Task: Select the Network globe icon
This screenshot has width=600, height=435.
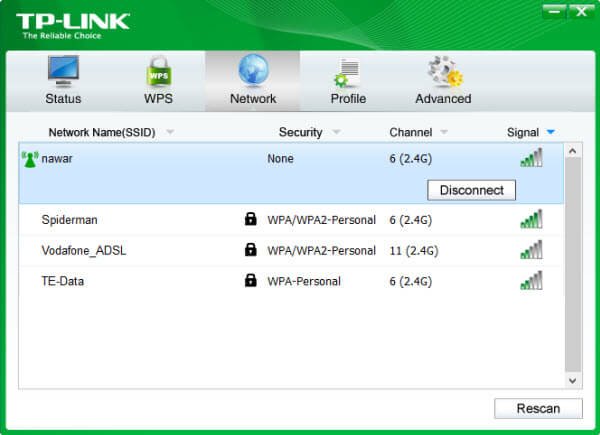Action: coord(253,70)
